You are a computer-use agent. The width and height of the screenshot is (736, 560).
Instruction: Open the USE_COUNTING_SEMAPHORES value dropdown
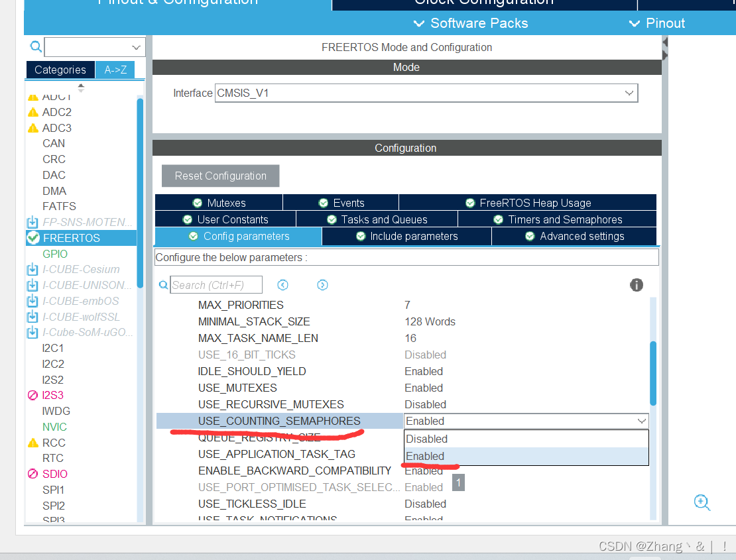(x=641, y=421)
